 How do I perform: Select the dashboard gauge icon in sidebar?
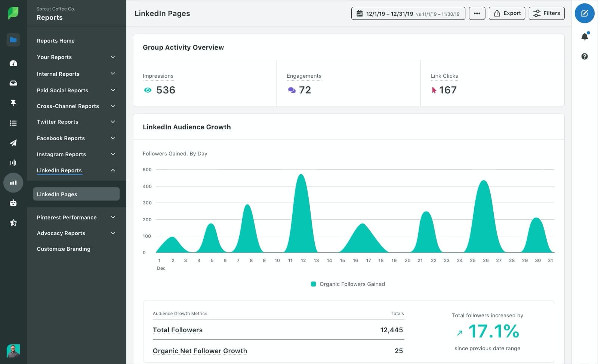click(x=13, y=63)
